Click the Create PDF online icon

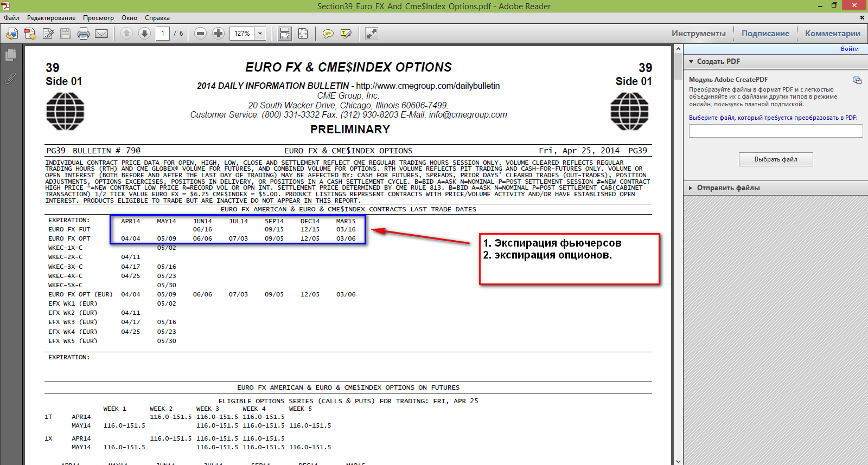click(x=30, y=34)
